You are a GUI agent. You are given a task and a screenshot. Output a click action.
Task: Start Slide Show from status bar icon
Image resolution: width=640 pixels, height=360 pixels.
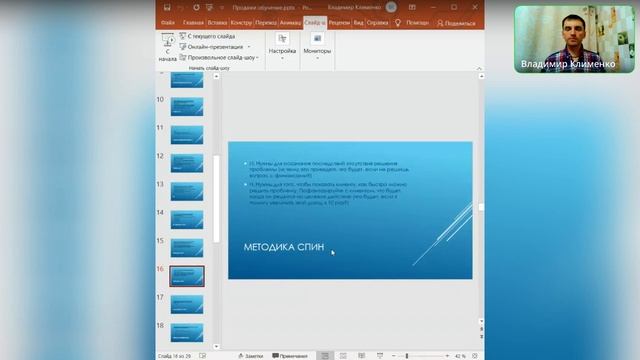coord(380,356)
